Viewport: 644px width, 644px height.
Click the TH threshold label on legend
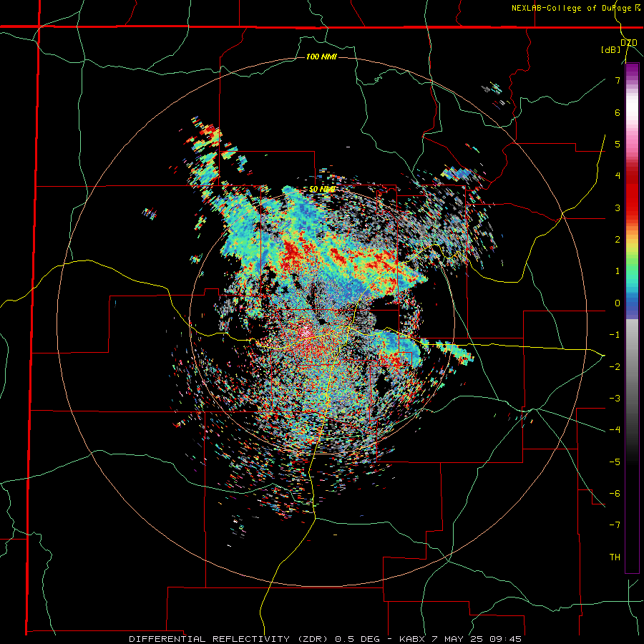[x=615, y=557]
